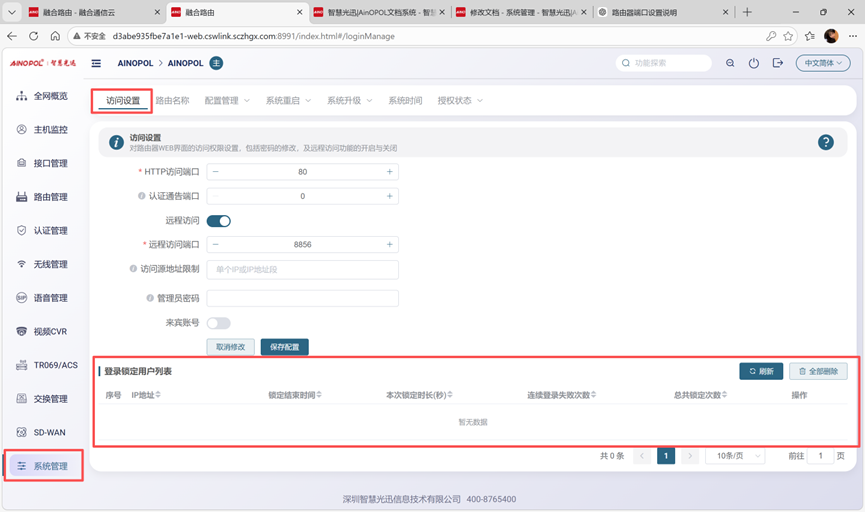Viewport: 865px width, 512px height.
Task: Click the magnifier zoom icon in header
Action: (x=730, y=63)
